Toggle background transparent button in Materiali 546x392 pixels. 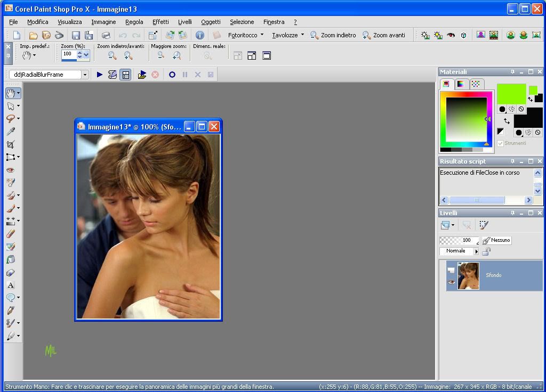coord(537,133)
